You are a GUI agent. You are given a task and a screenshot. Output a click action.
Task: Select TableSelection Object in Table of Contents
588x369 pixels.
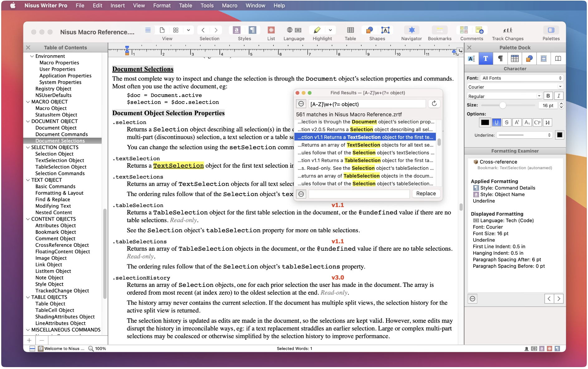[x=61, y=167]
